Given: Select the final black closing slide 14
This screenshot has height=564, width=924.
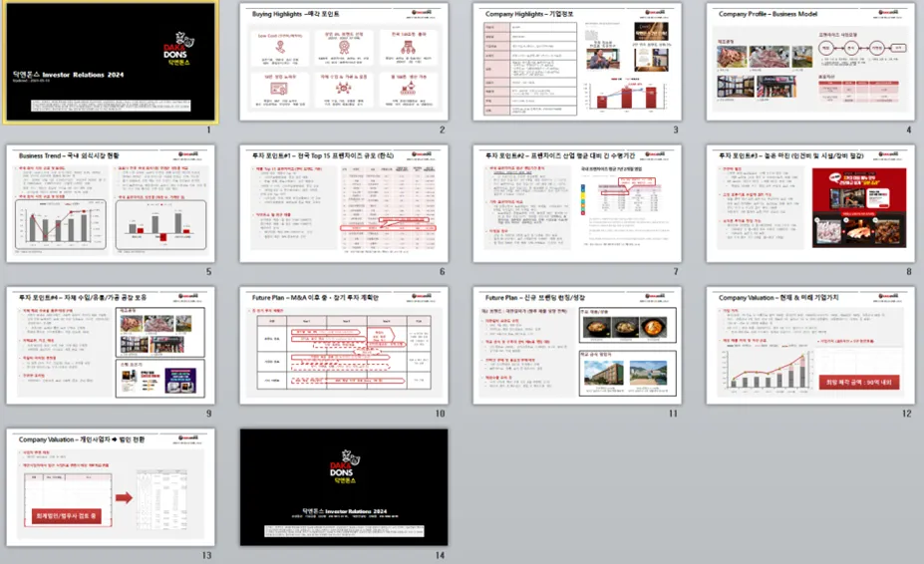Looking at the screenshot, I should pos(344,487).
